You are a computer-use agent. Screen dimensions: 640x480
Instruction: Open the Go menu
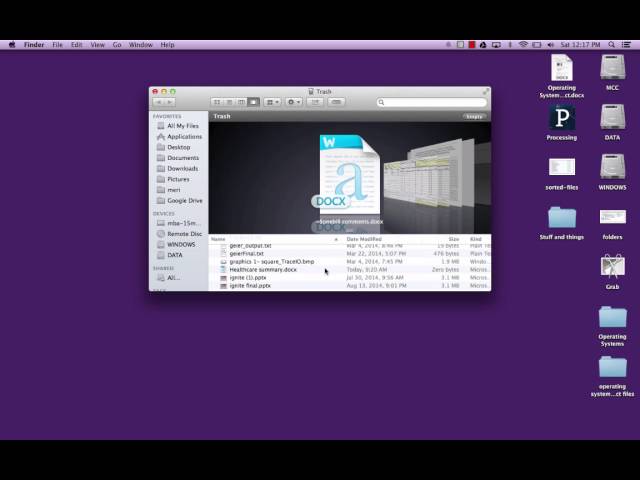point(117,45)
